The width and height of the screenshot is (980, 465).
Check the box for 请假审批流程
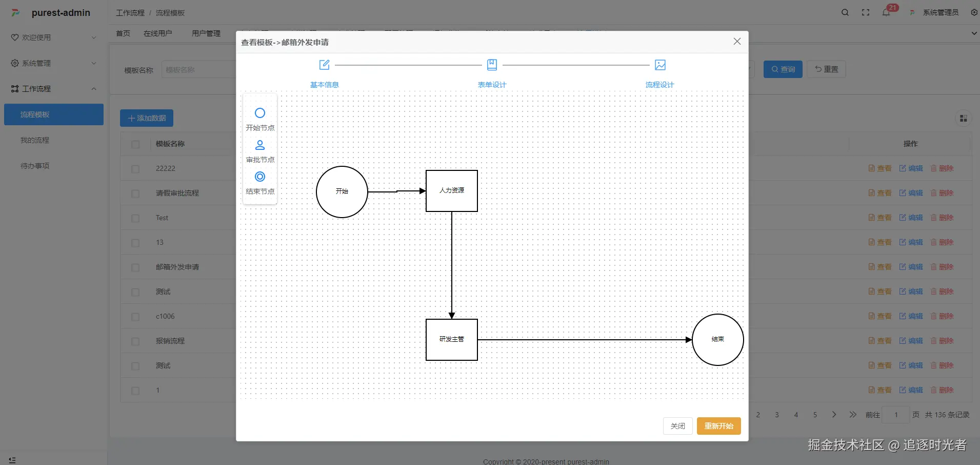[135, 193]
